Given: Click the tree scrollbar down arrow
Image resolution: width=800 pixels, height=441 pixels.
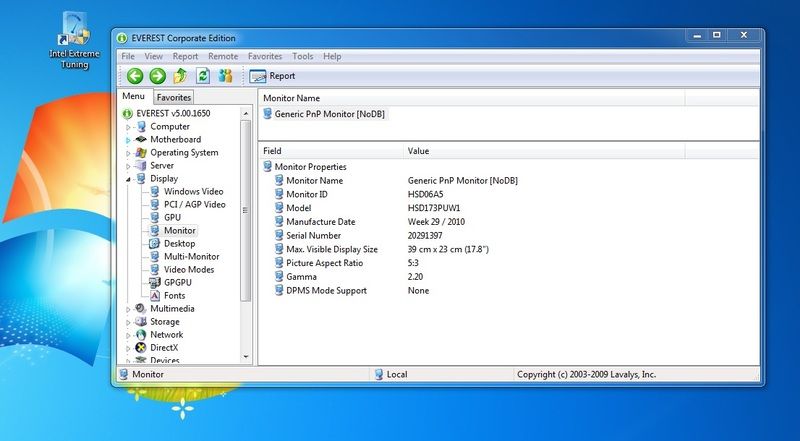Looking at the screenshot, I should (246, 357).
